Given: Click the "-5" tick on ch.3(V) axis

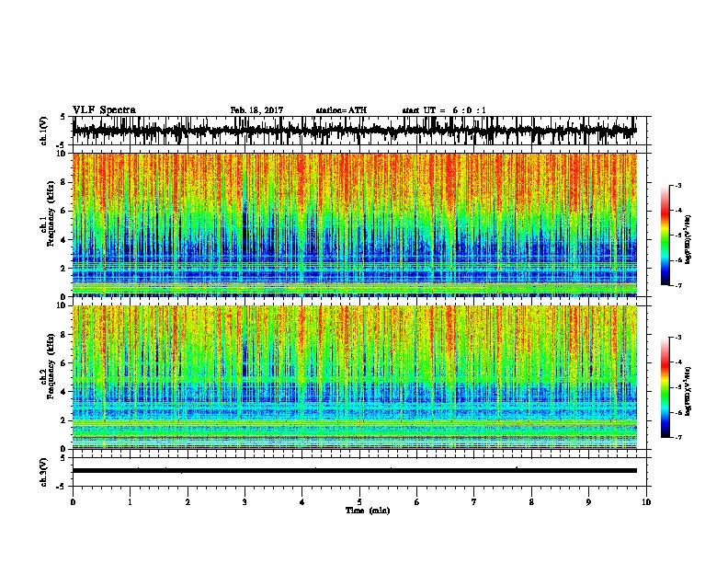Looking at the screenshot, I should point(62,487).
